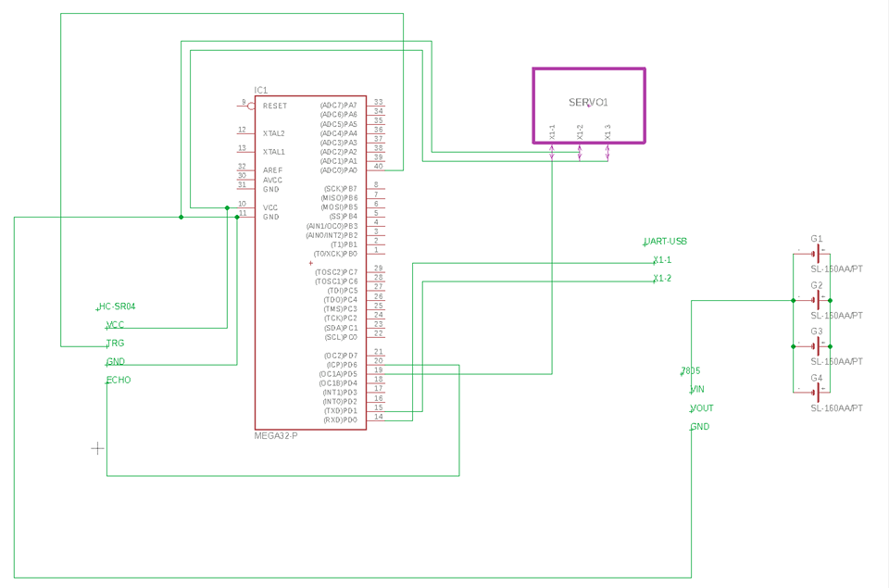Select the SERVO1 component box
This screenshot has width=889, height=588.
pos(589,106)
